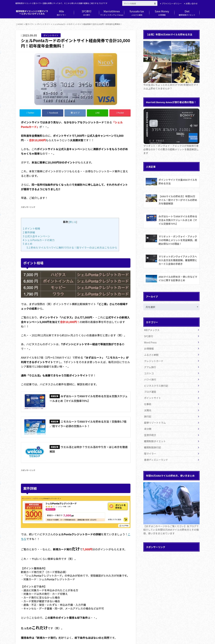
Task: Jump to 2 案件詳細 section
Action: (x=29, y=233)
